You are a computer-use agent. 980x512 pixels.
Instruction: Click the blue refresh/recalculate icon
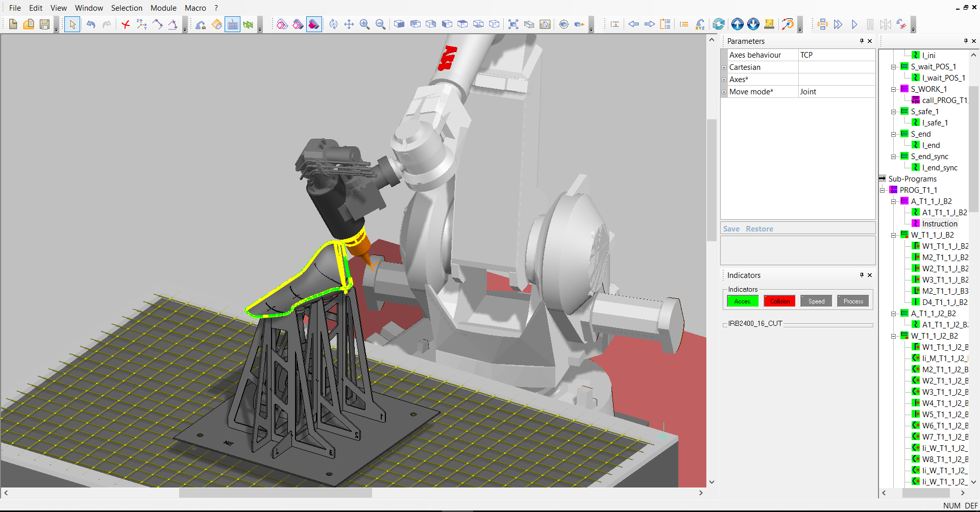click(719, 24)
